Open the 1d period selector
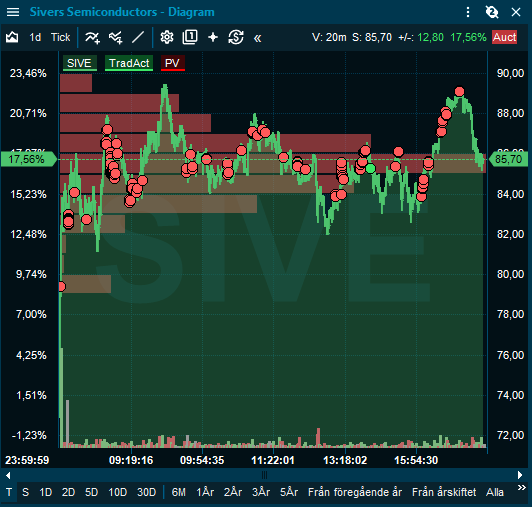The image size is (532, 507). coord(35,37)
